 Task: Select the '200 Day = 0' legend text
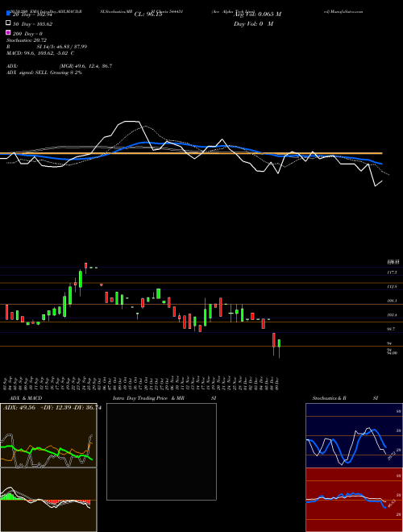28,34
